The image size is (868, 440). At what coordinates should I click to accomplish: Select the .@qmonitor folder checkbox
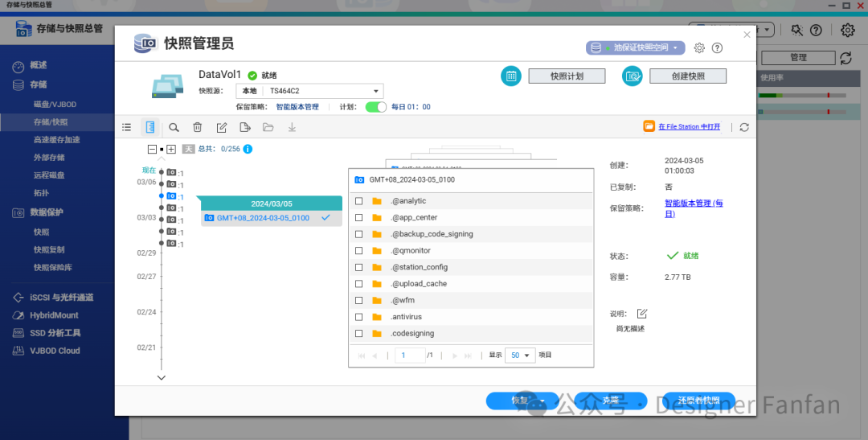coord(359,251)
